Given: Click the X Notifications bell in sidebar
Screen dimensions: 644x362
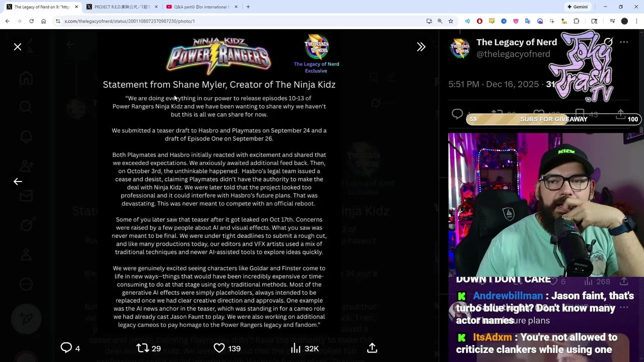Looking at the screenshot, I should point(26,136).
